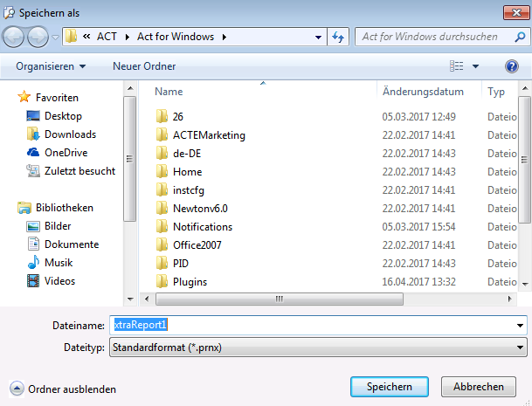
Task: Select the ACTEMarketing folder icon
Action: pos(162,134)
